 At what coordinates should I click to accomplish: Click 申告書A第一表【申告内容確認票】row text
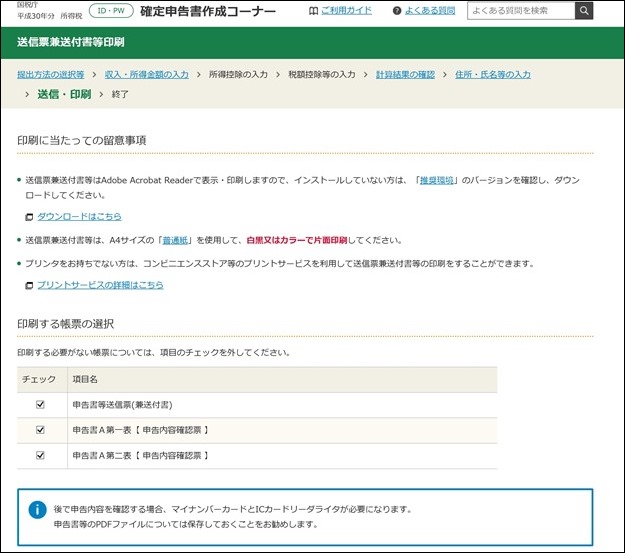click(x=141, y=430)
